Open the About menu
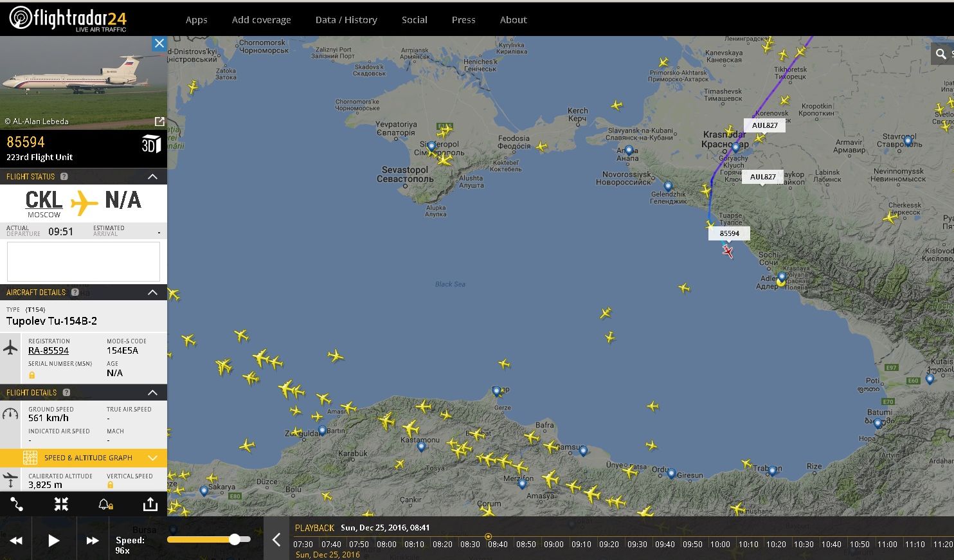 (513, 20)
